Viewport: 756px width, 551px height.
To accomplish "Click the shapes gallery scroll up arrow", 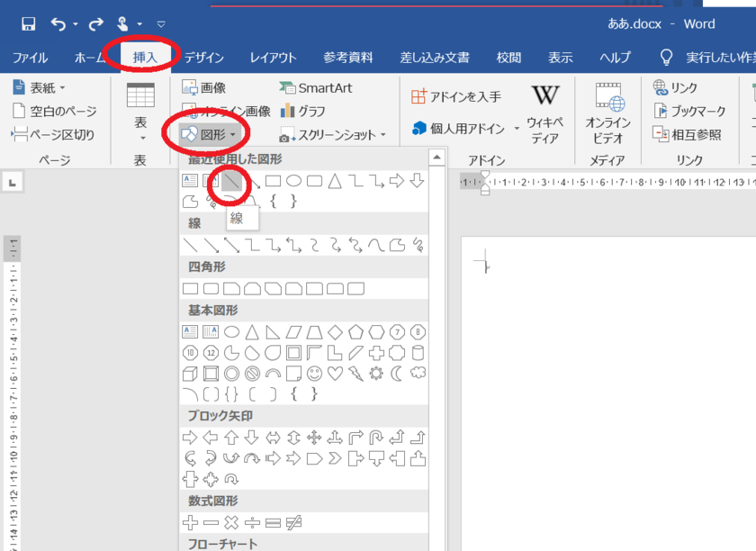I will point(436,158).
